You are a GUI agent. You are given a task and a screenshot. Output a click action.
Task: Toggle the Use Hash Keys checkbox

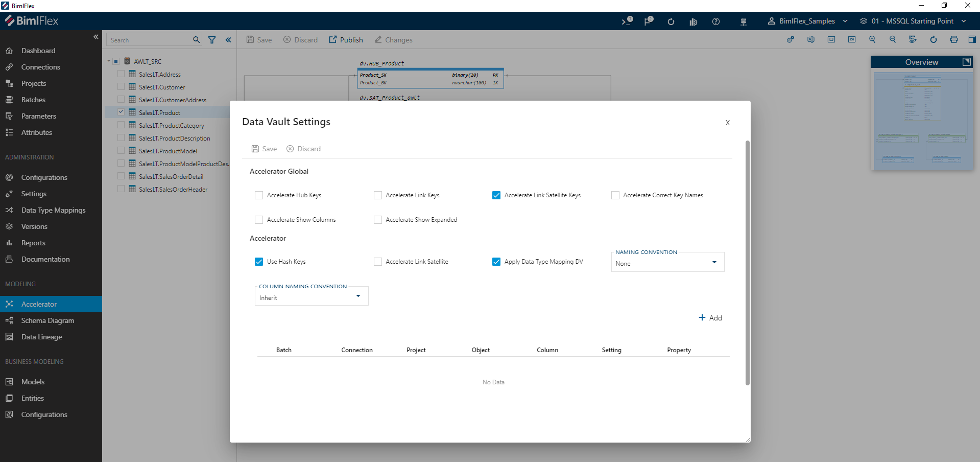(259, 262)
